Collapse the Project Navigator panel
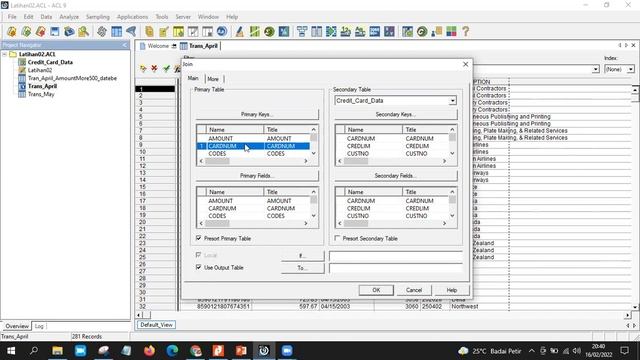This screenshot has width=640, height=360. click(124, 45)
